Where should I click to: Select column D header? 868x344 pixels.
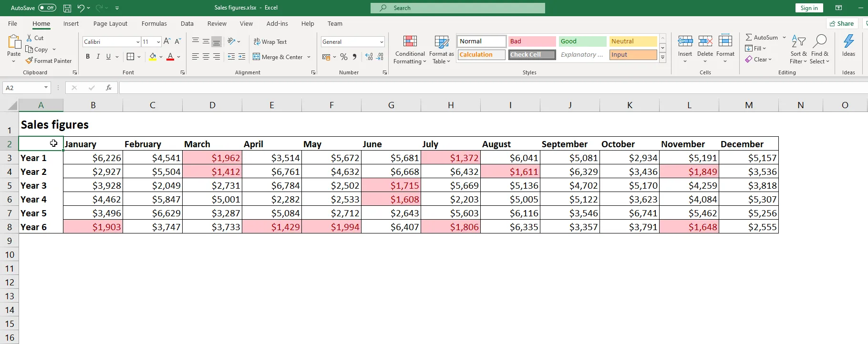click(212, 105)
